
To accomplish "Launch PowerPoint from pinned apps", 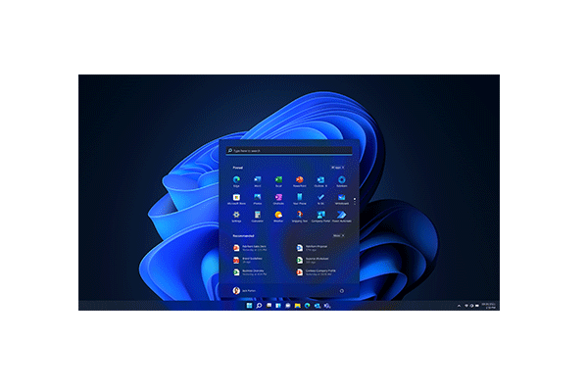I will (299, 181).
